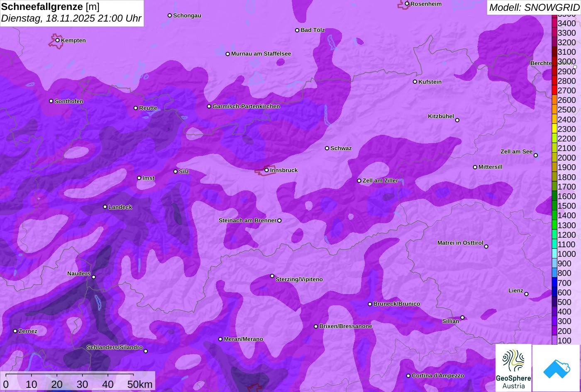Select the Kitzbühel marker dot
The height and width of the screenshot is (392, 581).
457,120
